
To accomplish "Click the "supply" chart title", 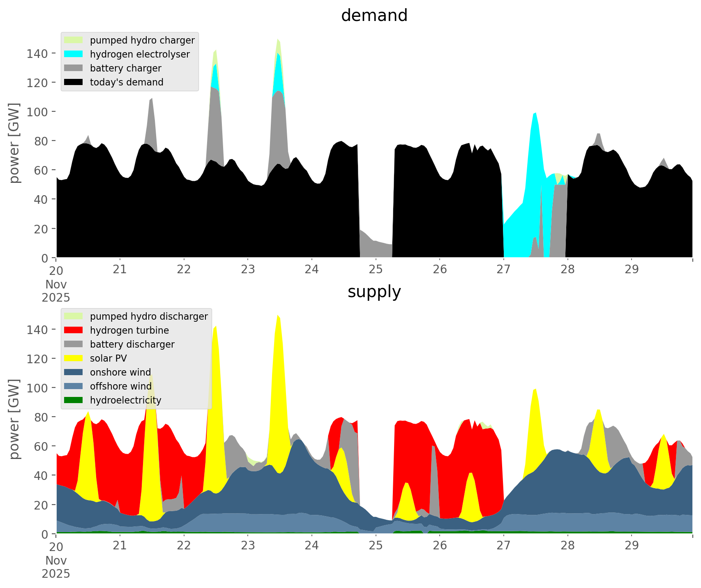I will pos(374,292).
